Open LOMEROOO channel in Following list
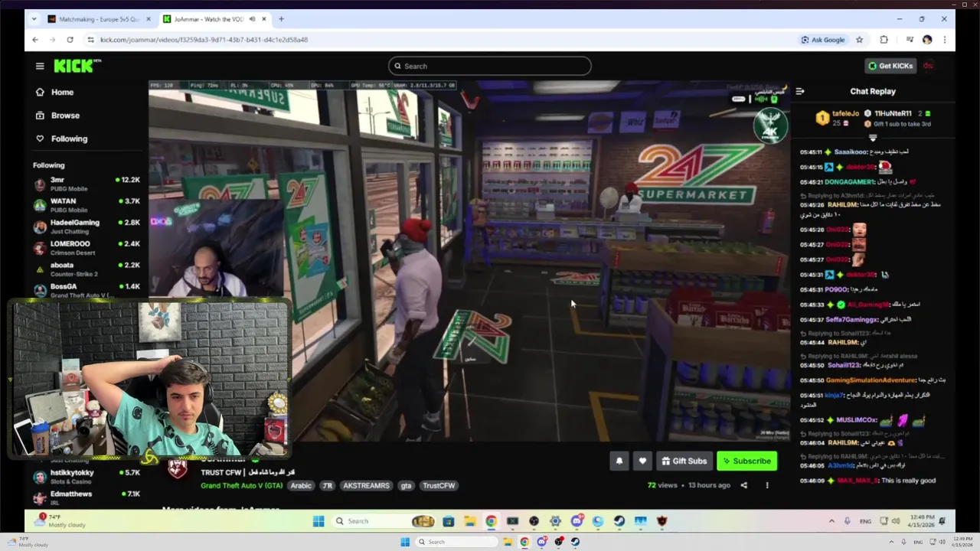This screenshot has height=551, width=980. [x=87, y=247]
